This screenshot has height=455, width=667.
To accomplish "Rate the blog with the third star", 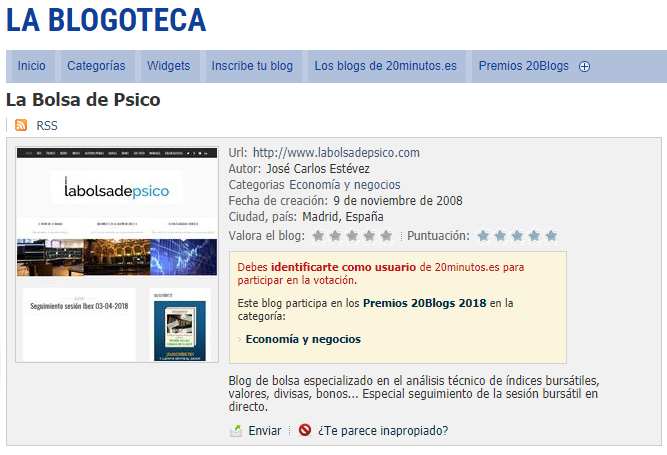I will [353, 236].
